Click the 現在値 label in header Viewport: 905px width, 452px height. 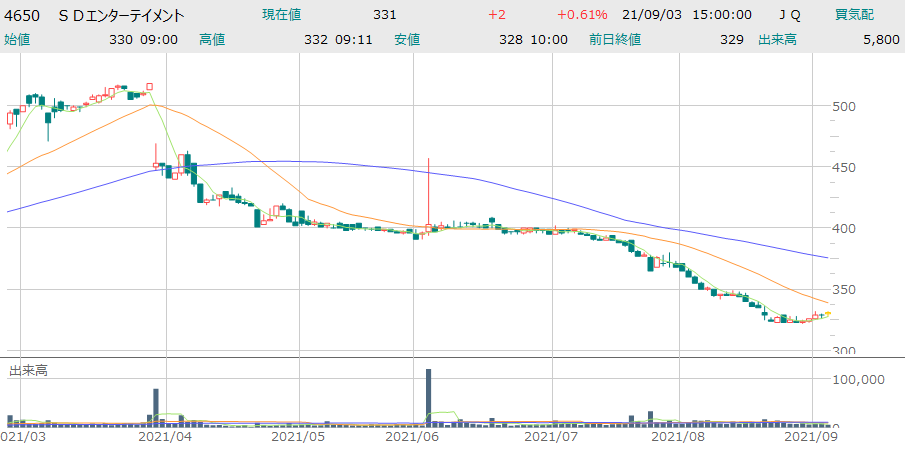(283, 15)
